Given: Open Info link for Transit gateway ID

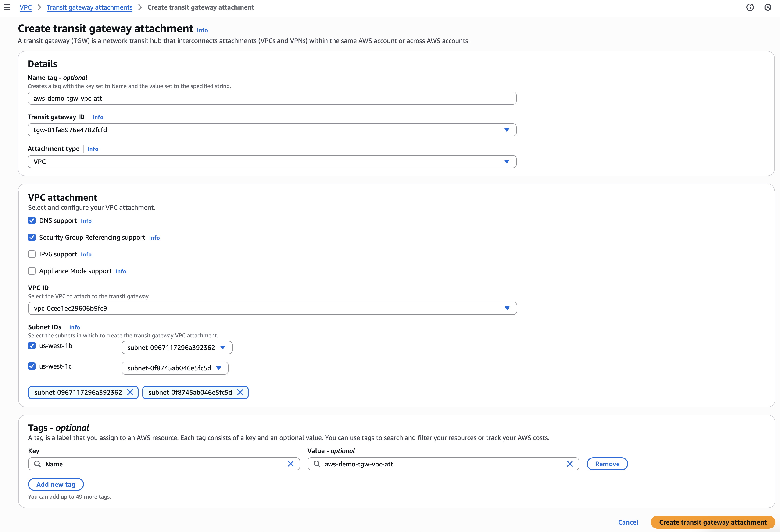Looking at the screenshot, I should [x=98, y=117].
